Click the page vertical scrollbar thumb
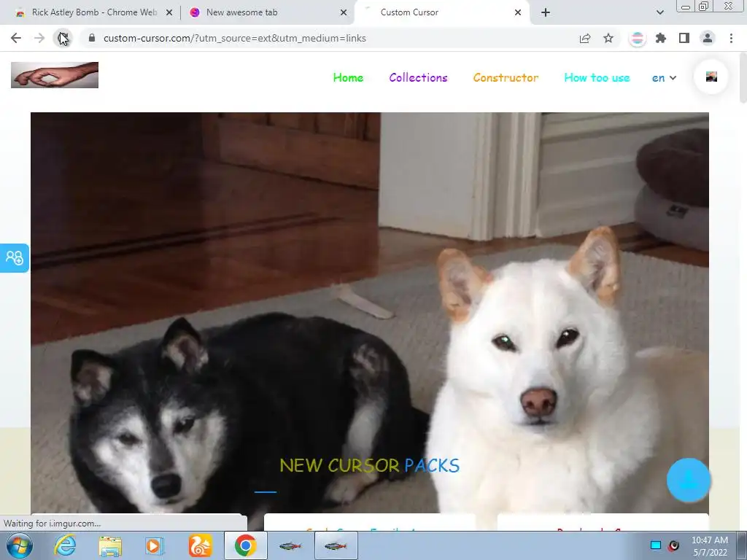 743,77
